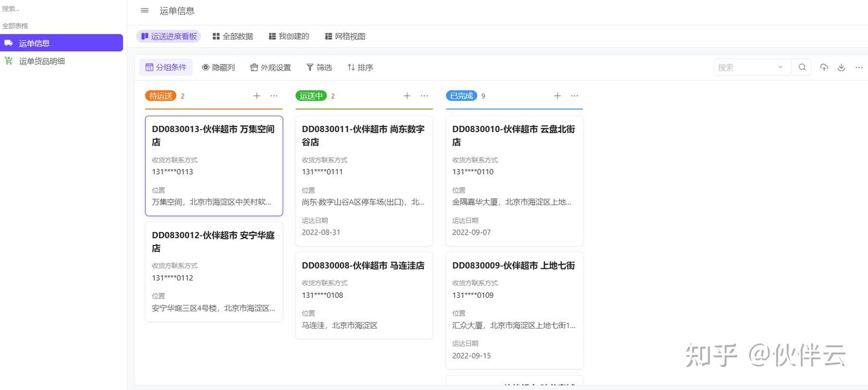Open the more options ellipsis in the toolbar
The width and height of the screenshot is (868, 390).
[859, 67]
